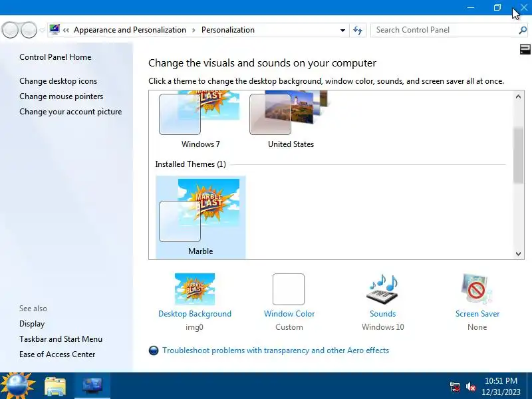Open the Start menu orb
532x399 pixels.
pyautogui.click(x=18, y=386)
